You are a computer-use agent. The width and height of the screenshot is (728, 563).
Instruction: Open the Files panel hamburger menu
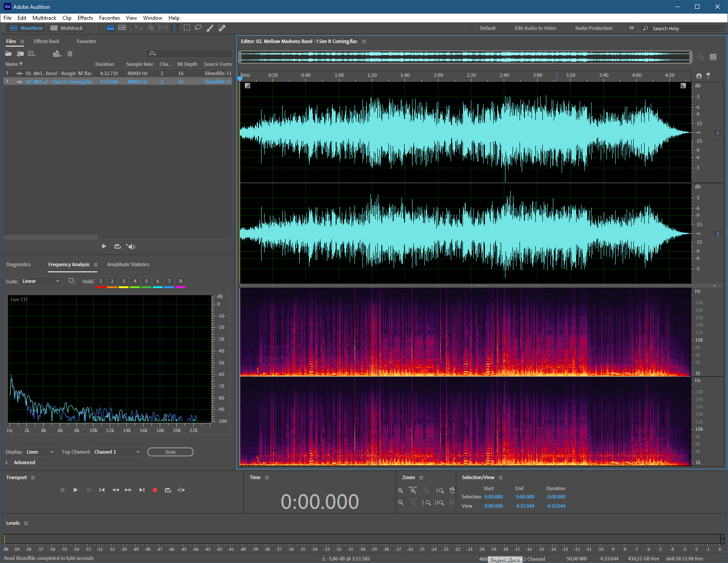22,41
